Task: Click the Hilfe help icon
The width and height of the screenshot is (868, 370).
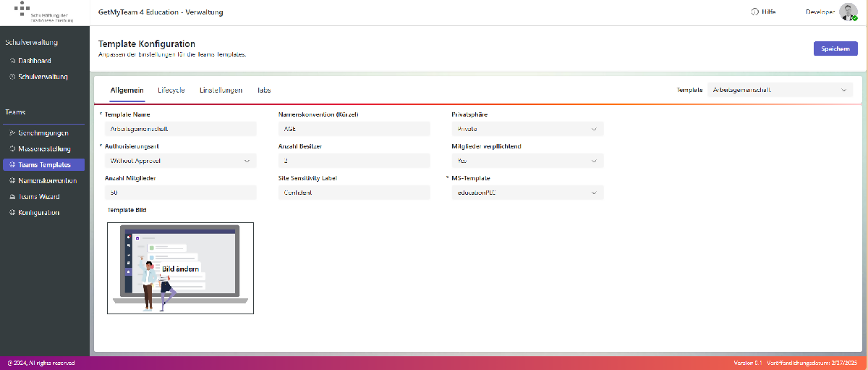Action: pos(755,12)
